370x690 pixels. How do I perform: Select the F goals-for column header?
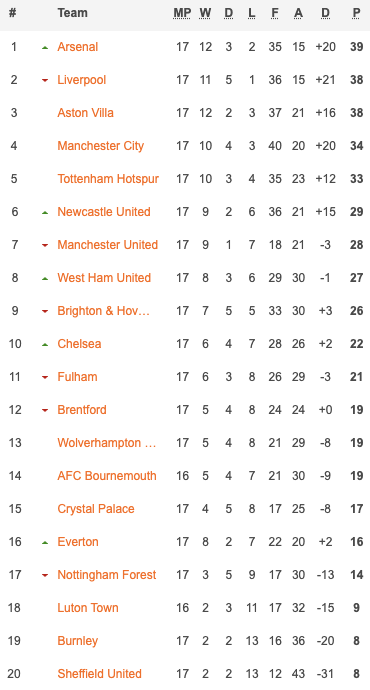pos(275,13)
